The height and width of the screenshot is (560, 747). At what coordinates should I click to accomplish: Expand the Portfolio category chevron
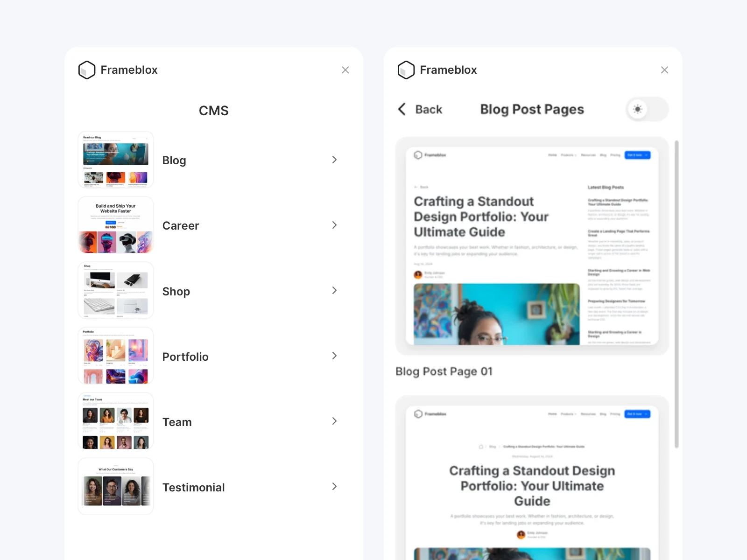click(x=334, y=356)
